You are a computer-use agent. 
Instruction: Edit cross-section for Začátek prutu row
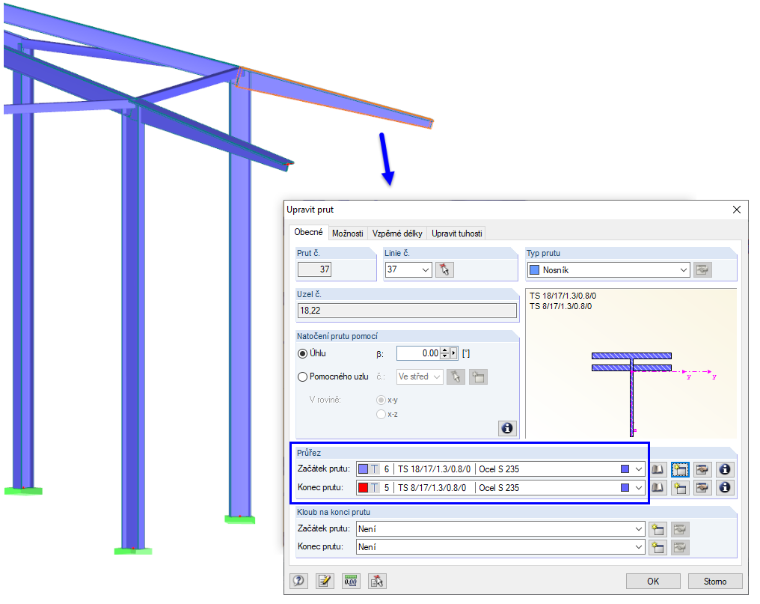pos(702,469)
